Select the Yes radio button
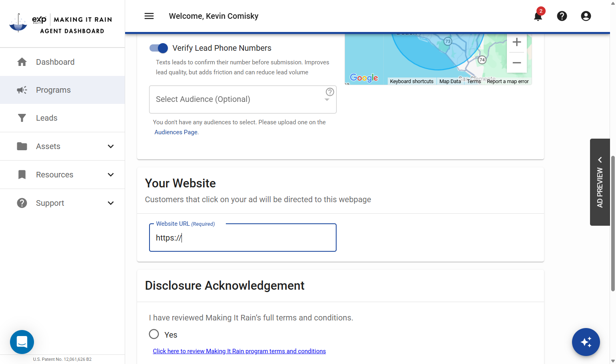The image size is (616, 364). tap(154, 334)
